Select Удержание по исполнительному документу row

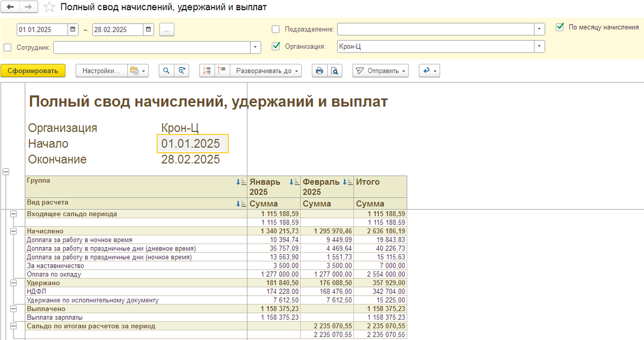coord(93,300)
